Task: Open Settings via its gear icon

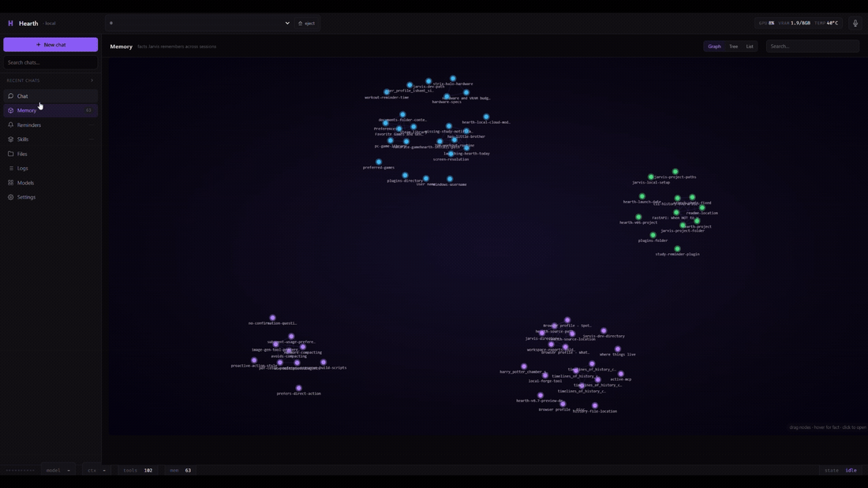Action: 10,197
